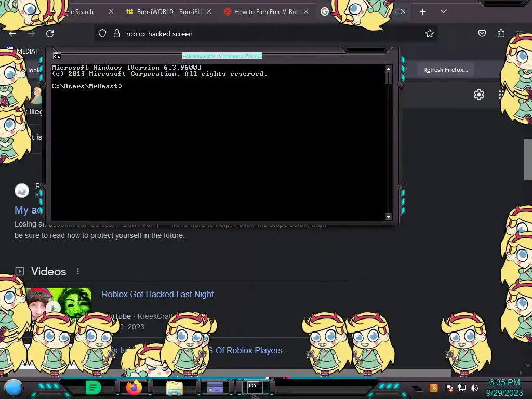Screen dimensions: 532x399
Task: Open the purple window app in taskbar
Action: click(215, 387)
